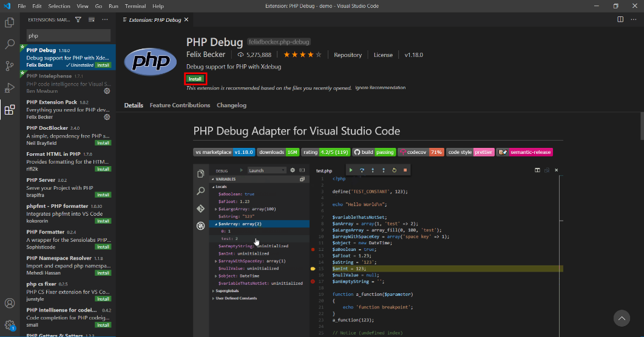Viewport: 644px width, 337px height.
Task: Install PHP intellisense for codeigniter
Action: coord(103,325)
